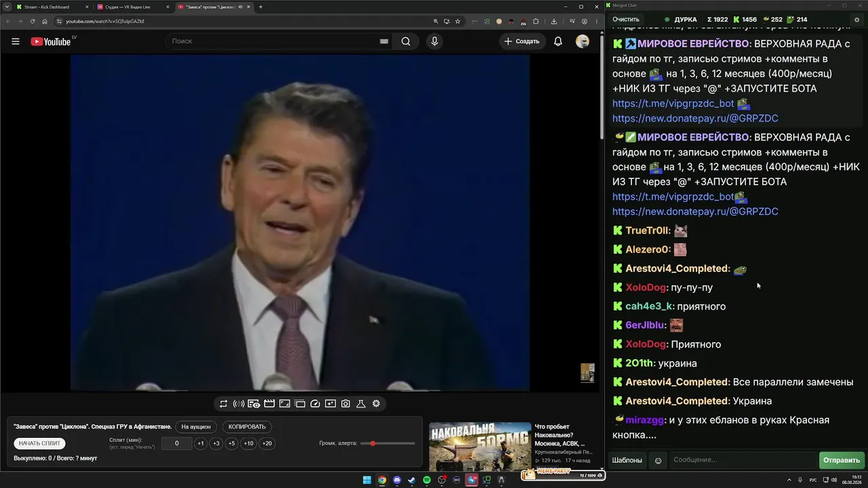Click the mirazgg username in chat
The width and height of the screenshot is (868, 488).
tap(646, 421)
